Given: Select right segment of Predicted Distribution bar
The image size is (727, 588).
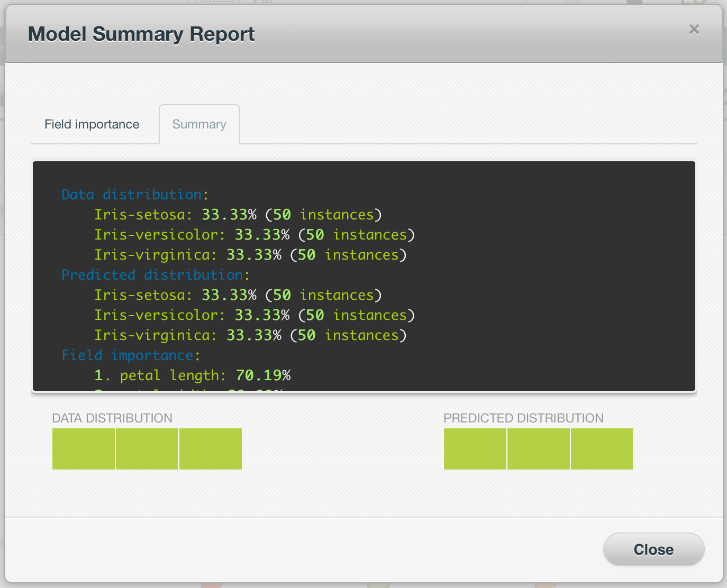Looking at the screenshot, I should click(x=602, y=449).
